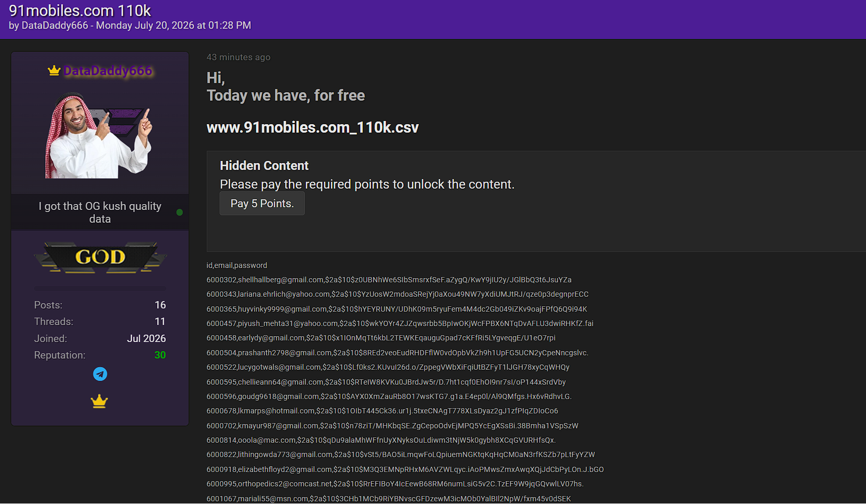Click the www.91mobiles.com_110k.csv filename text

coord(313,127)
